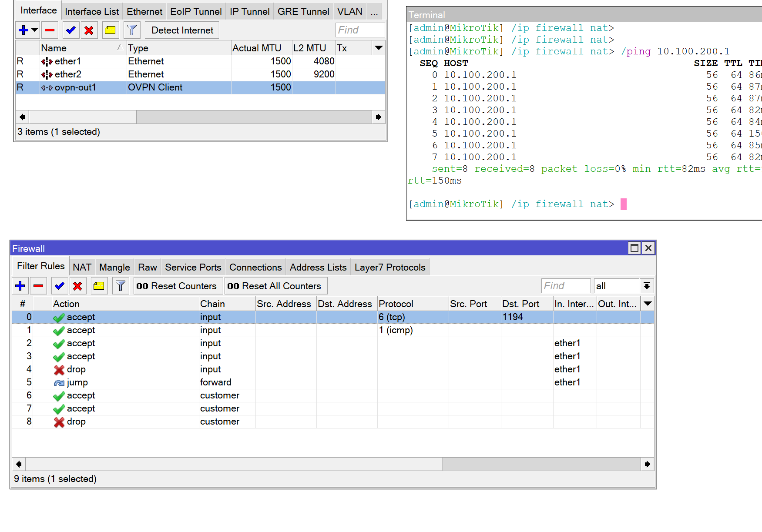Image resolution: width=762 pixels, height=532 pixels.
Task: Sort firewall rules by Chain column
Action: (227, 304)
